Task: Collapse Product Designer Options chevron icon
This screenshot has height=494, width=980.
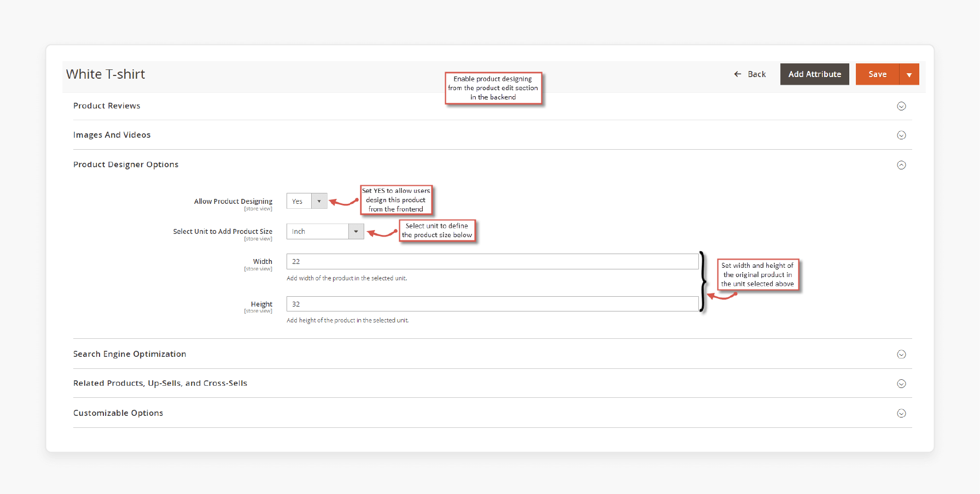Action: (901, 165)
